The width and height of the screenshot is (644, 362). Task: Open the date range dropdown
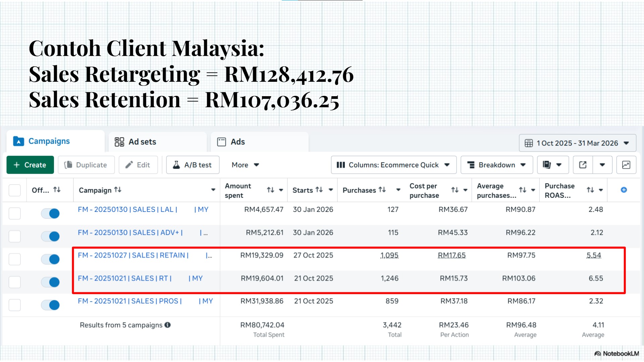pyautogui.click(x=577, y=143)
